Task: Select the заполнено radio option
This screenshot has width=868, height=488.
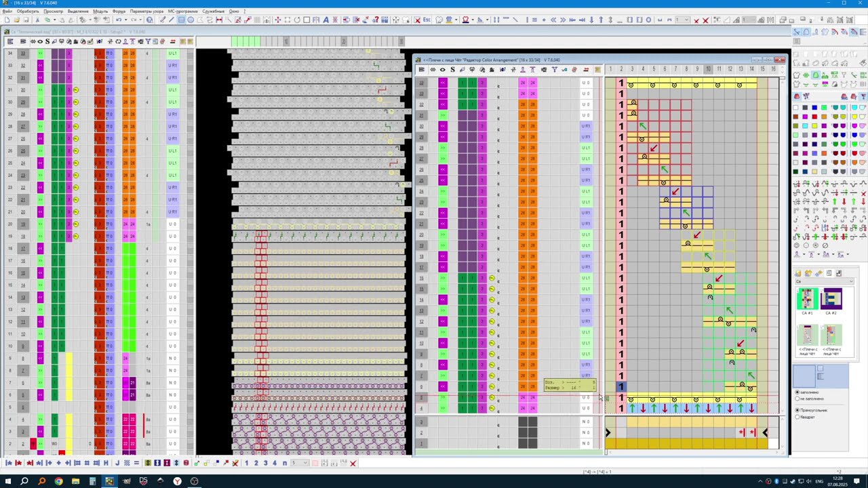Action: [797, 392]
